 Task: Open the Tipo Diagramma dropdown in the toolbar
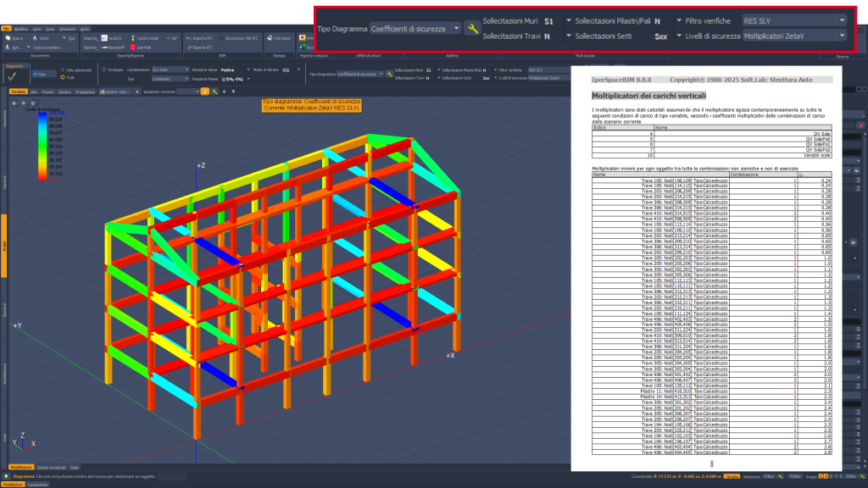pos(359,75)
